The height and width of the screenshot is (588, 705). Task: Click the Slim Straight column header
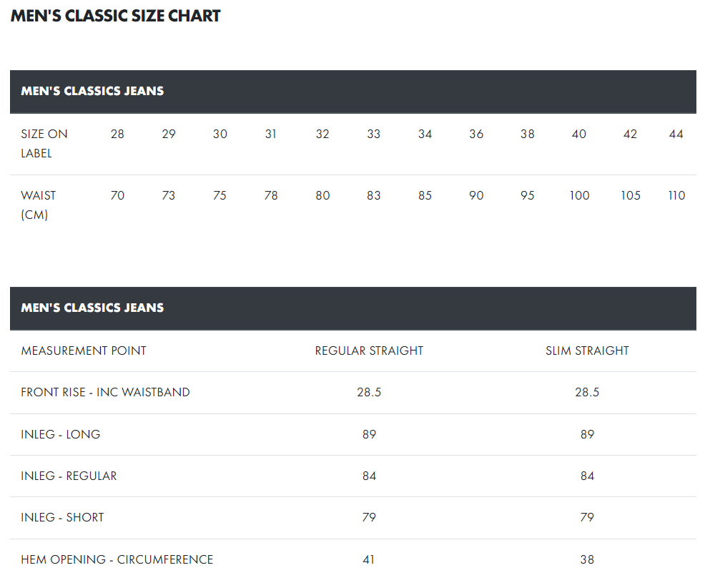coord(587,351)
